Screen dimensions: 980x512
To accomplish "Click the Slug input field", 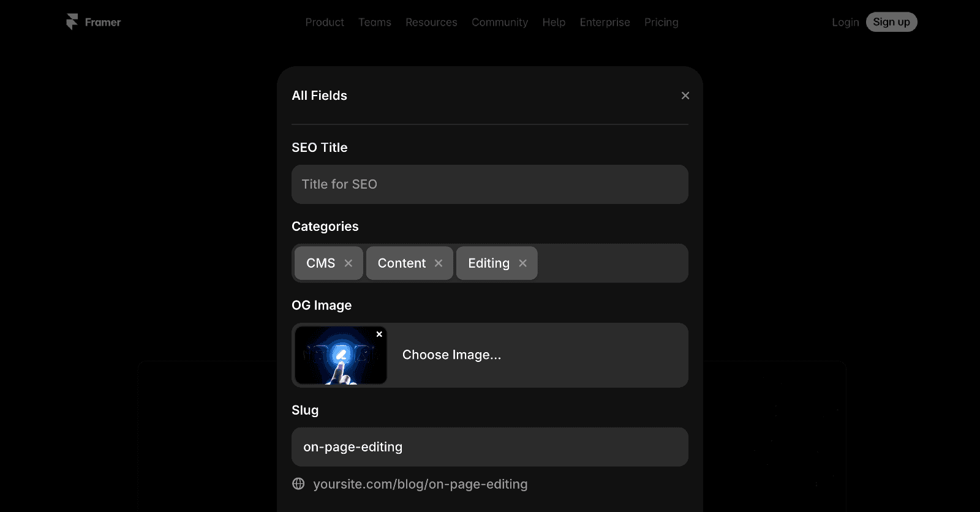I will [x=490, y=447].
